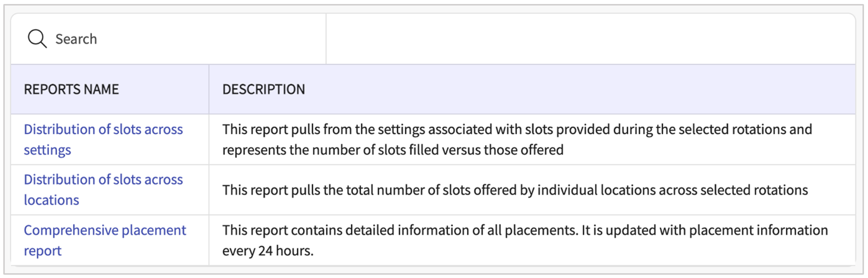Click the Search placeholder text

pyautogui.click(x=76, y=39)
